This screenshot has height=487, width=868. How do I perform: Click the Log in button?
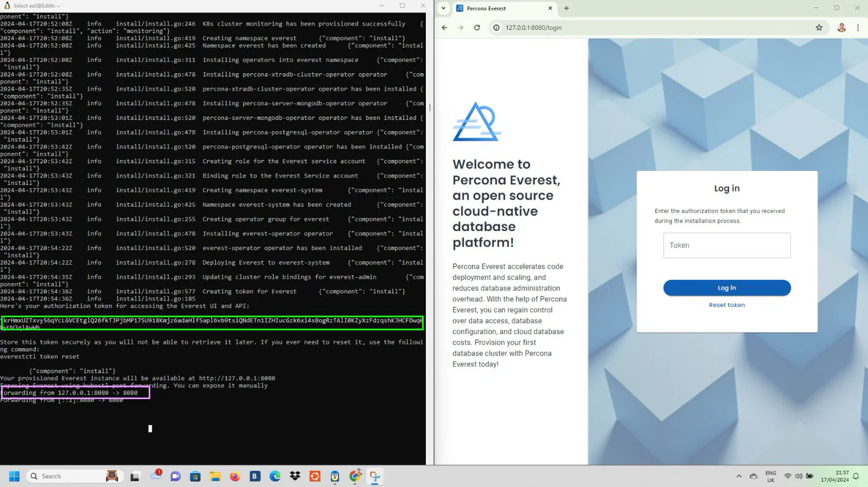pyautogui.click(x=727, y=287)
